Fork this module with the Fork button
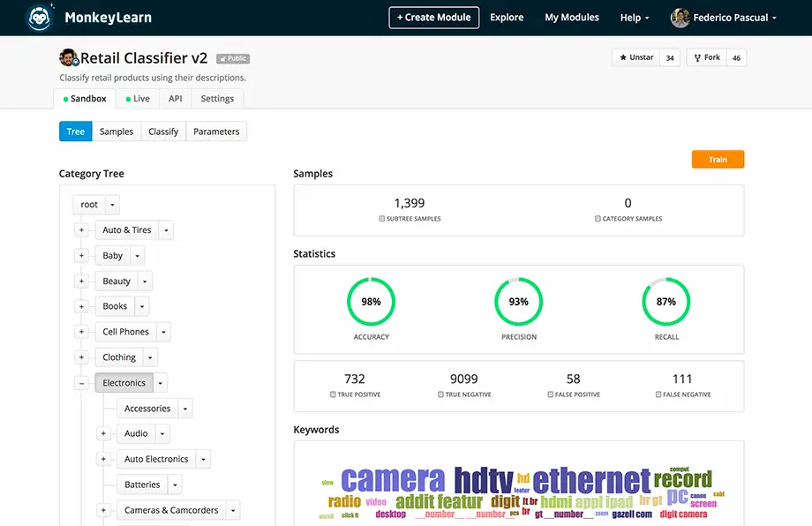812x526 pixels. pos(707,57)
